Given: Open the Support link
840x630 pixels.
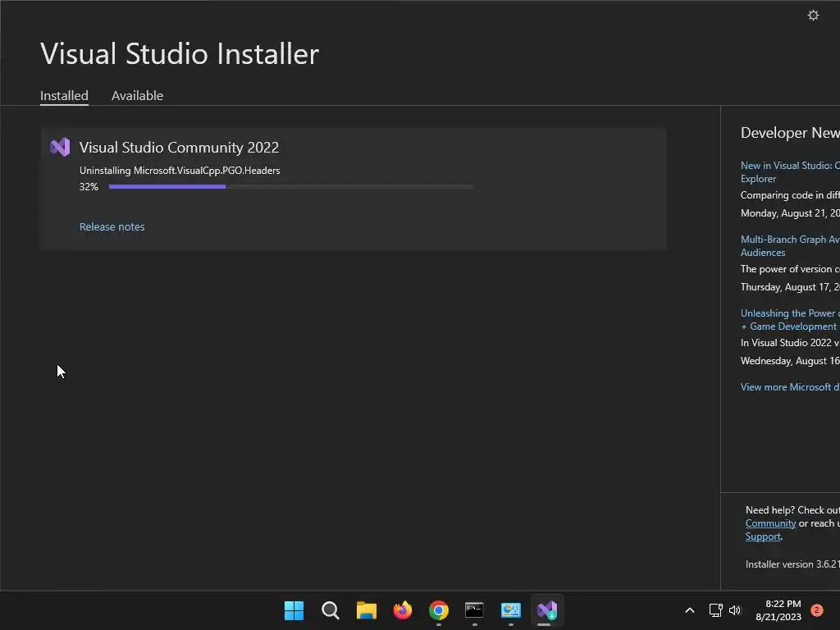Looking at the screenshot, I should pos(763,536).
